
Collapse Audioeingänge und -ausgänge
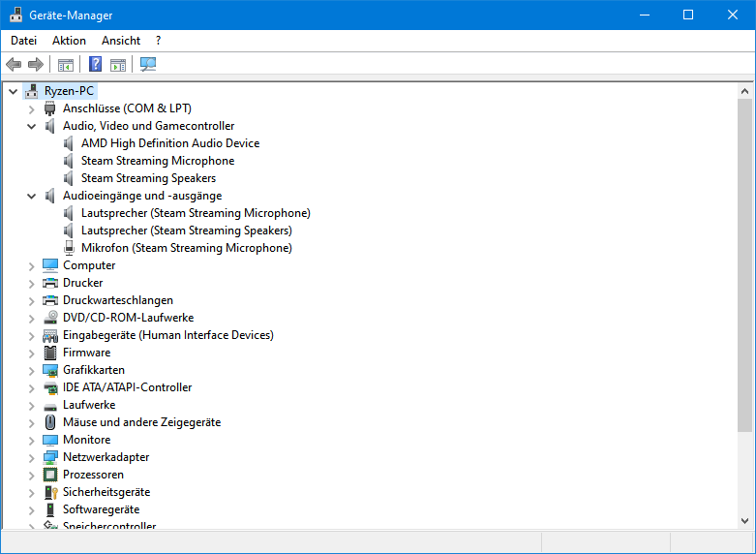[31, 196]
